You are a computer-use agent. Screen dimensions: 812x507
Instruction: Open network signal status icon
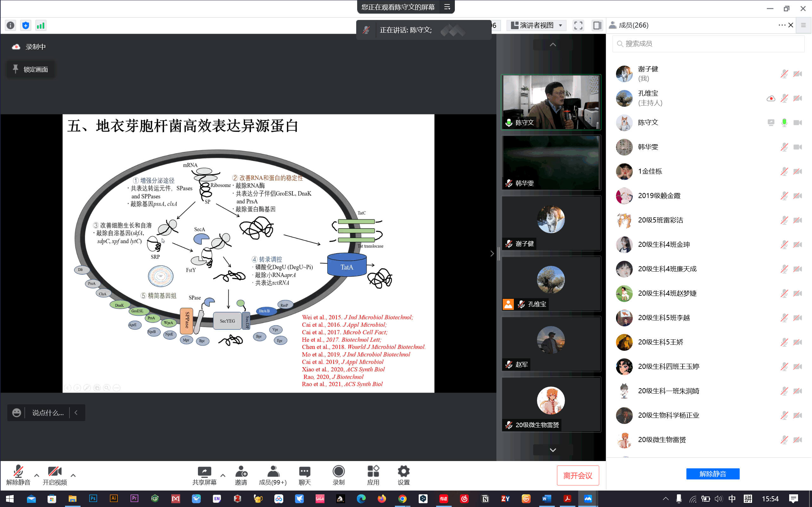41,25
